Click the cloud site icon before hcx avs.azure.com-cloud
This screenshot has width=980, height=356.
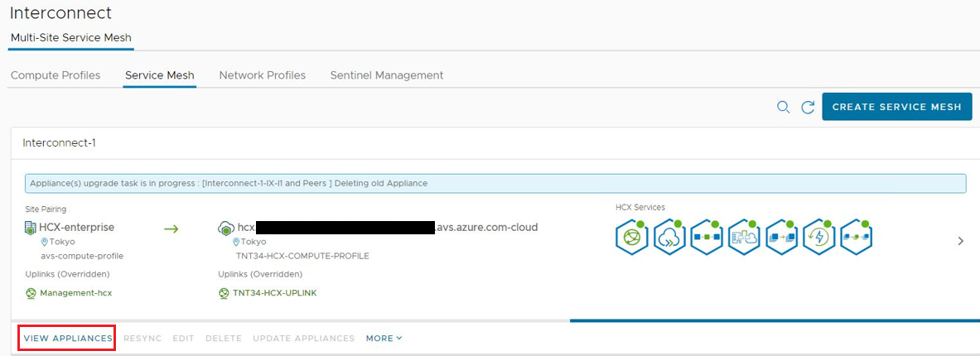(x=226, y=228)
